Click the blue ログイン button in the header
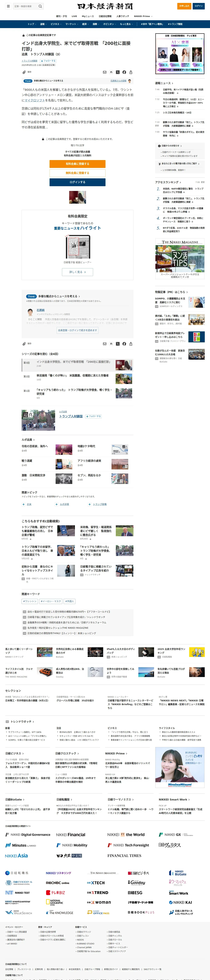This screenshot has width=210, height=980. [x=199, y=6]
